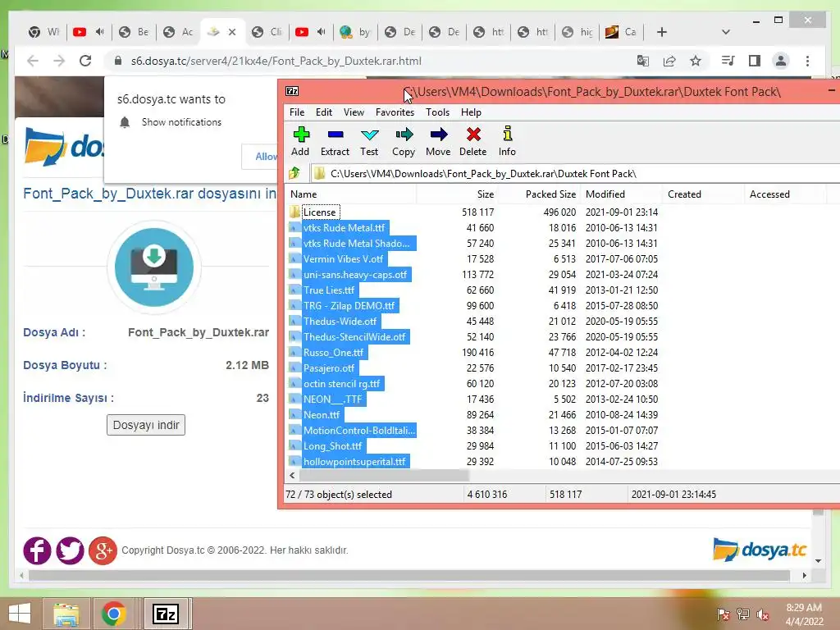Click the Created column header
This screenshot has height=630, width=840.
tap(702, 194)
